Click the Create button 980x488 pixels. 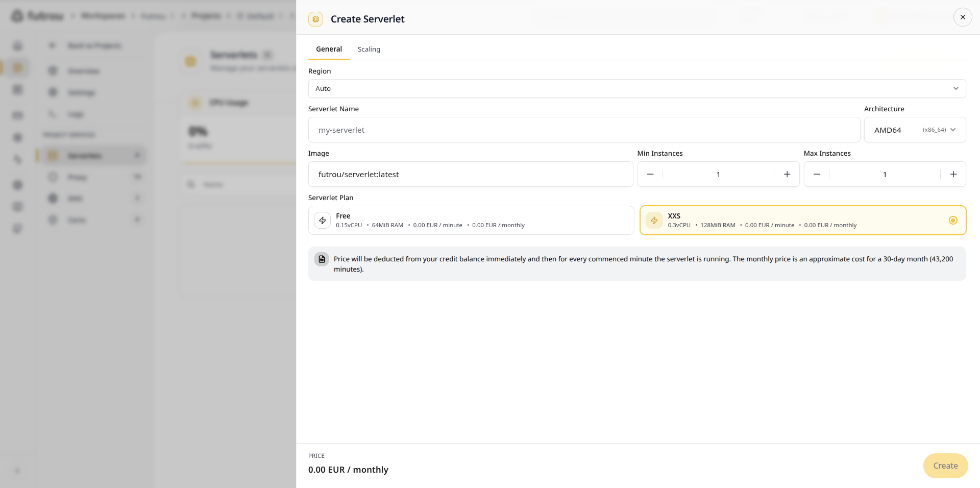(945, 466)
